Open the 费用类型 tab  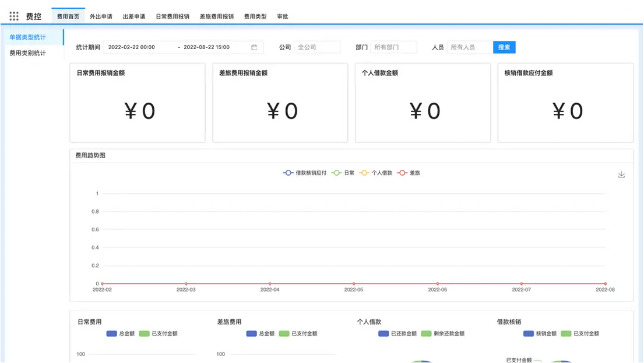click(255, 16)
